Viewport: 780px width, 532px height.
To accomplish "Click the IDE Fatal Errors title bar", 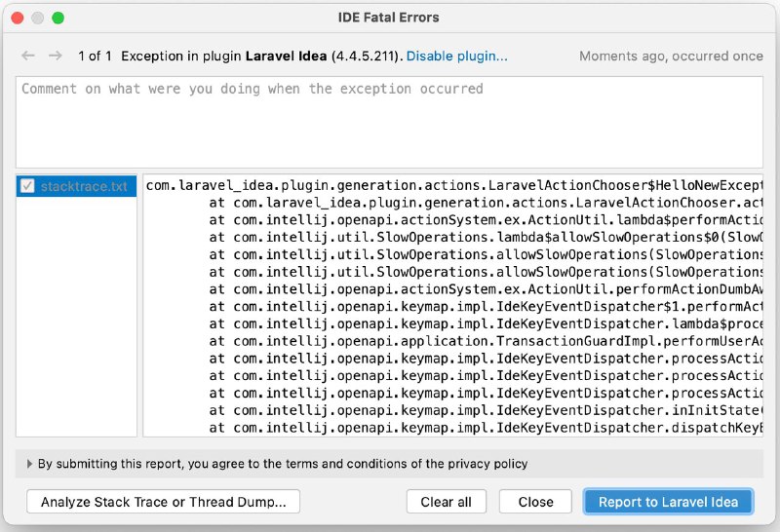I will (388, 18).
